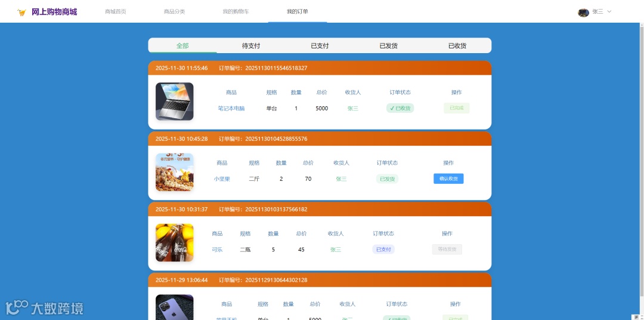644x320 pixels.
Task: Click total price 5000 in laptop order
Action: 321,109
